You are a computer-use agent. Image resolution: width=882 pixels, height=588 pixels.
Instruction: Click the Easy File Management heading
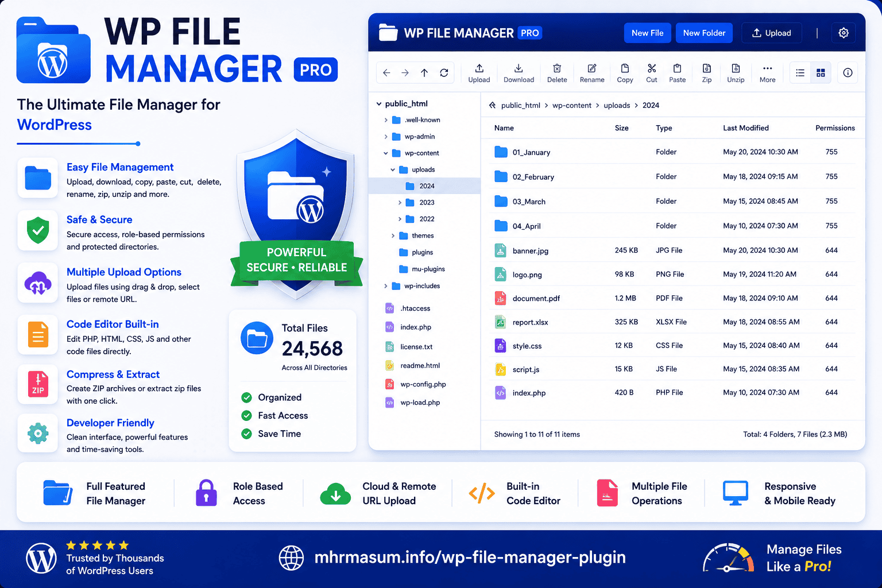pyautogui.click(x=120, y=167)
